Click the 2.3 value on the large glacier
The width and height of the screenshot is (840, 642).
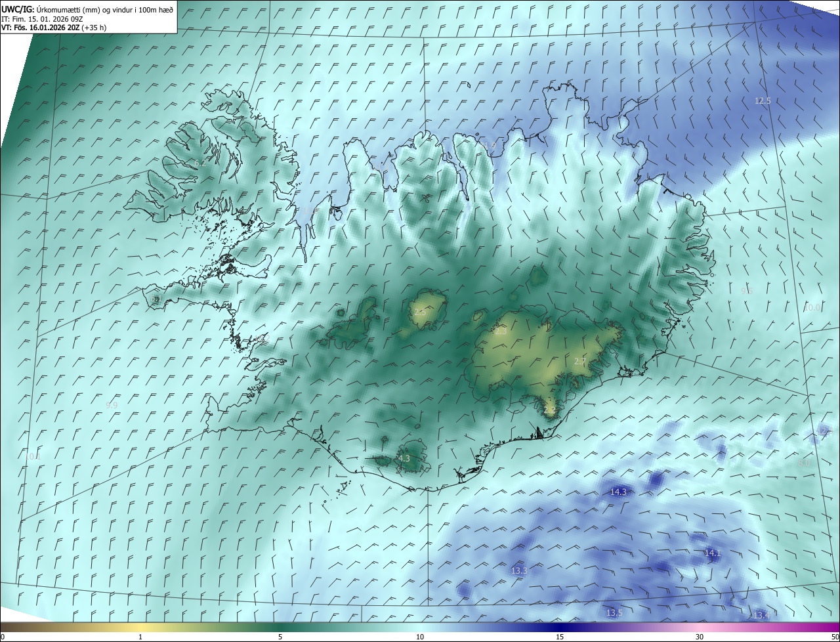[x=500, y=332]
